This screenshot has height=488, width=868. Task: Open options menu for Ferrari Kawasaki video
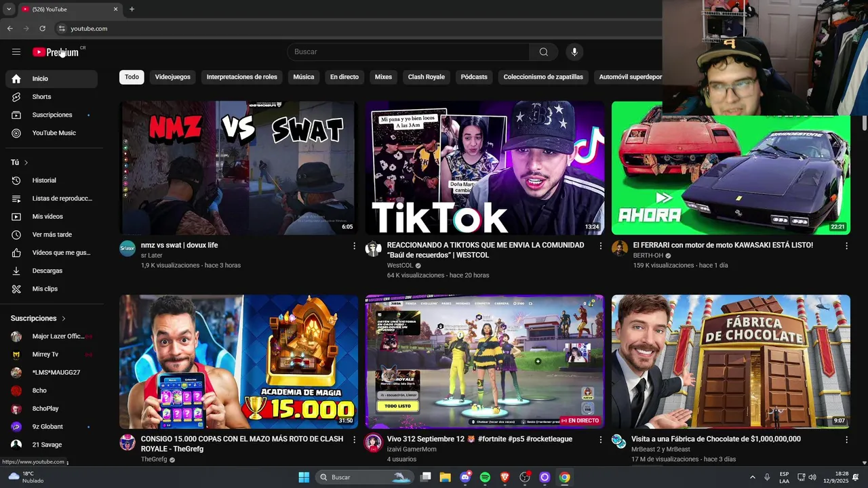(x=846, y=246)
